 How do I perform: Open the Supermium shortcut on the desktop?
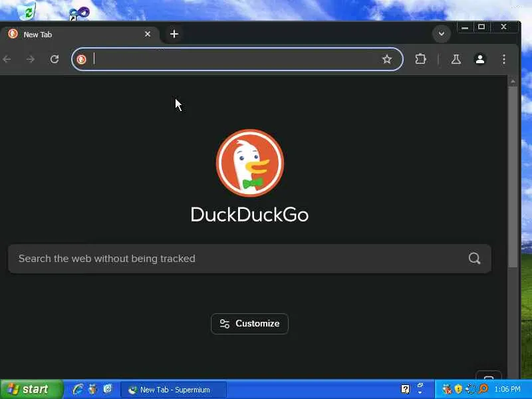79,13
